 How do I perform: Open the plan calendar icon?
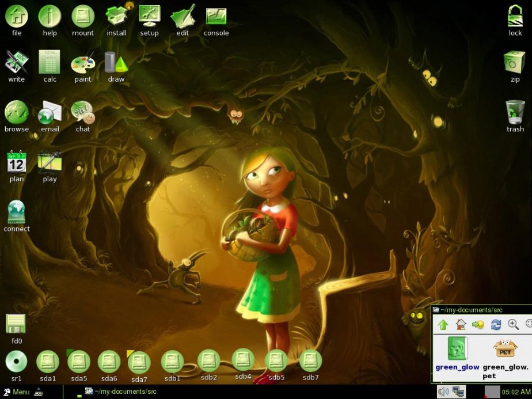pos(16,162)
